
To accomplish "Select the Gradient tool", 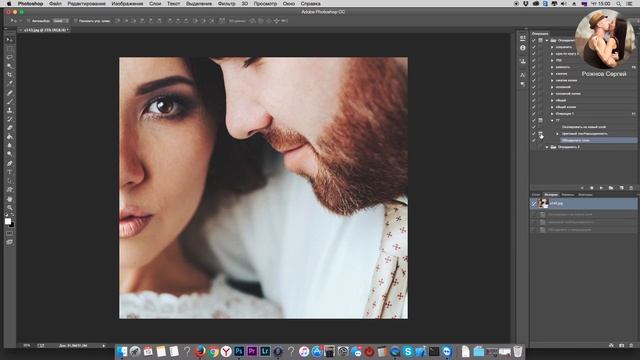I will click(x=9, y=137).
